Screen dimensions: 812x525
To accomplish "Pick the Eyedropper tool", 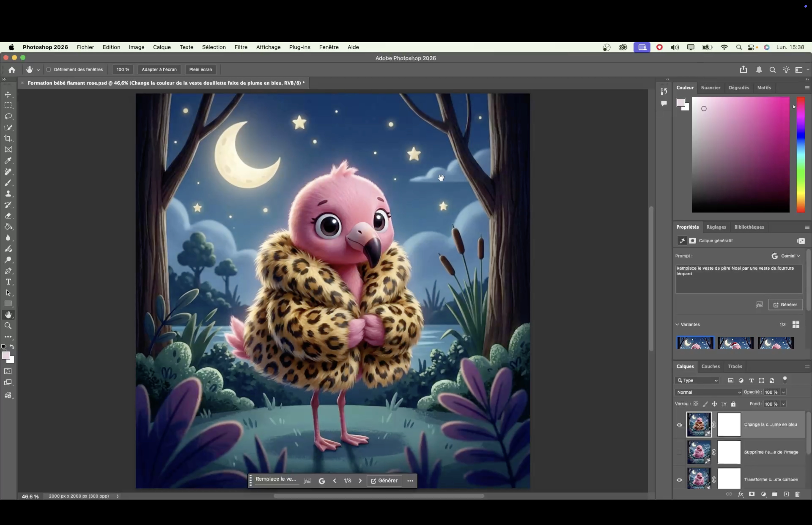I will click(8, 161).
